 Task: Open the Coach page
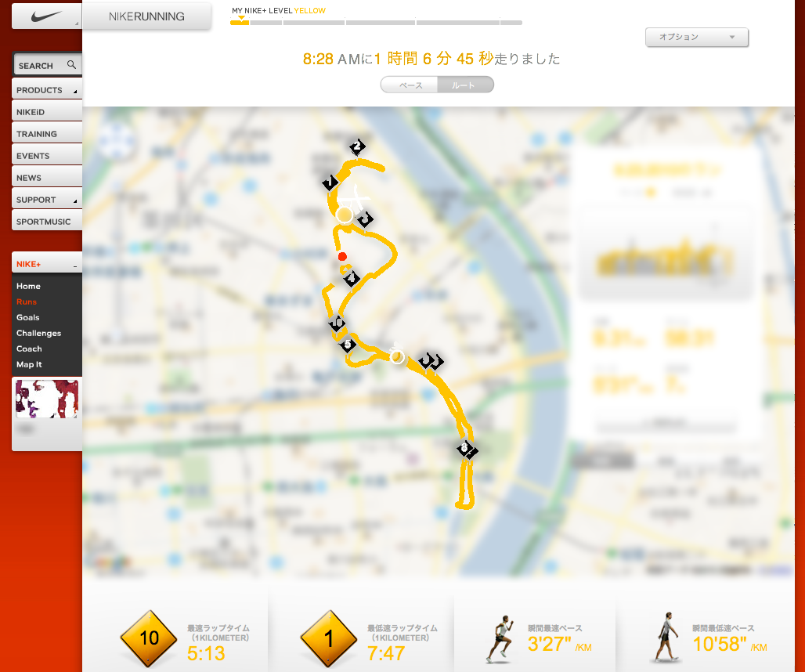point(29,349)
